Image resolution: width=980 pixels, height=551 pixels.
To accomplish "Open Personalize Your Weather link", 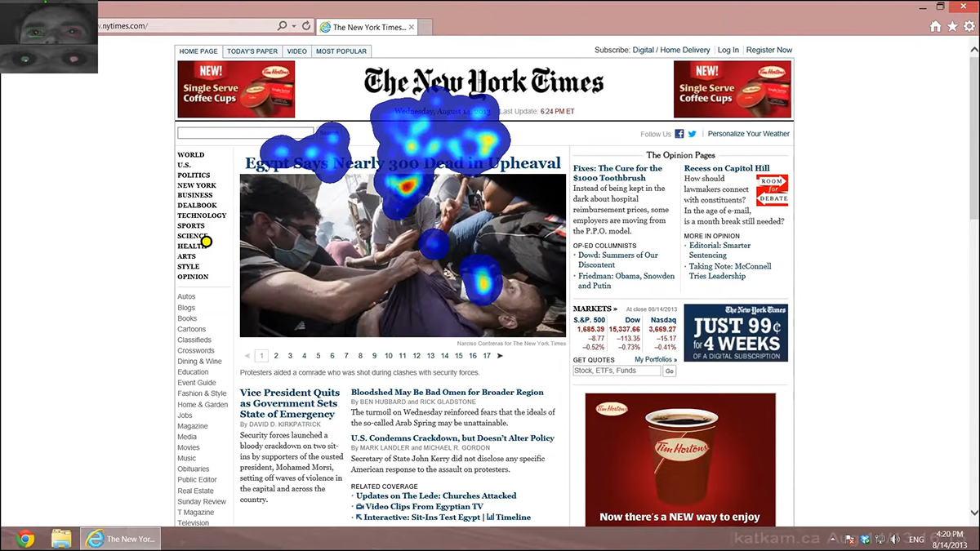I will 749,134.
